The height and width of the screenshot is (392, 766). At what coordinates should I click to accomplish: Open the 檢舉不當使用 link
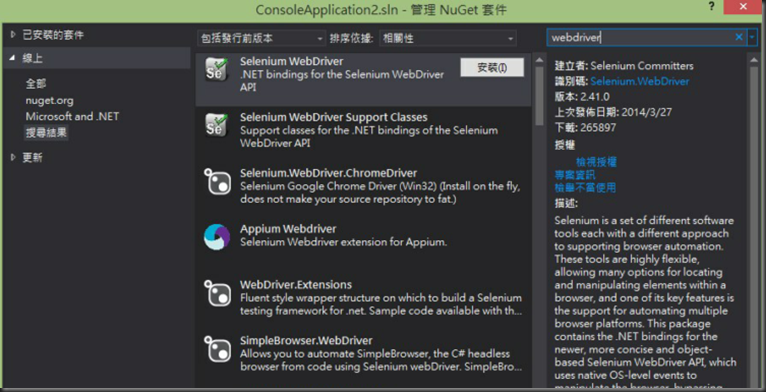click(585, 187)
